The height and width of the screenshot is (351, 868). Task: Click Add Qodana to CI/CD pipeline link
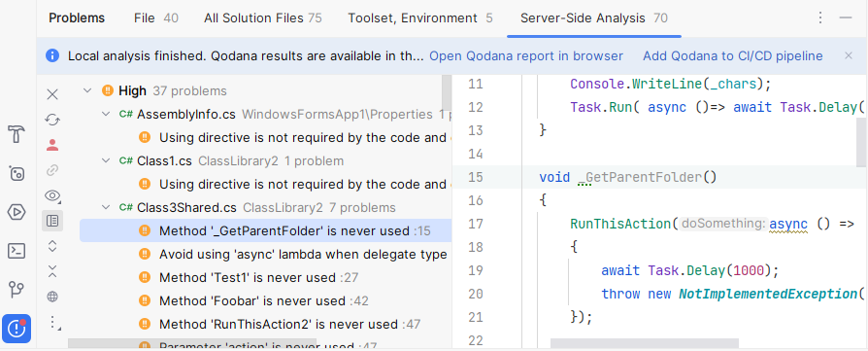tap(732, 56)
